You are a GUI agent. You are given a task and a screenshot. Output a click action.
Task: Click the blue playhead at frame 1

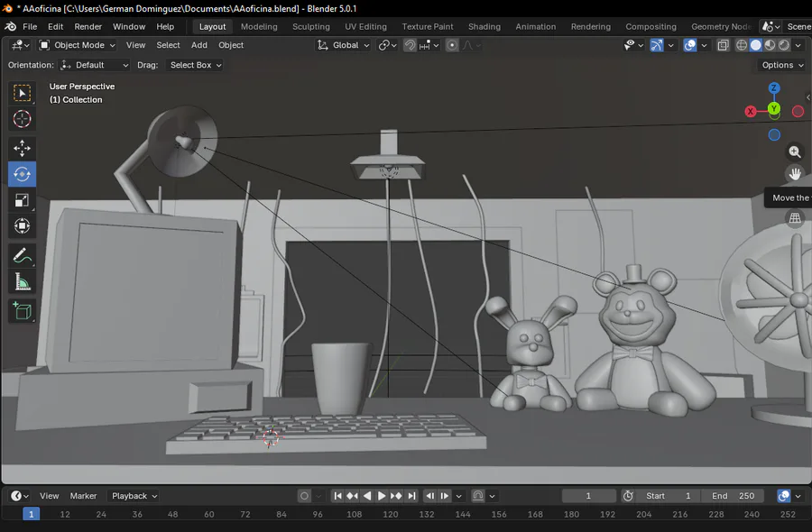(x=31, y=514)
